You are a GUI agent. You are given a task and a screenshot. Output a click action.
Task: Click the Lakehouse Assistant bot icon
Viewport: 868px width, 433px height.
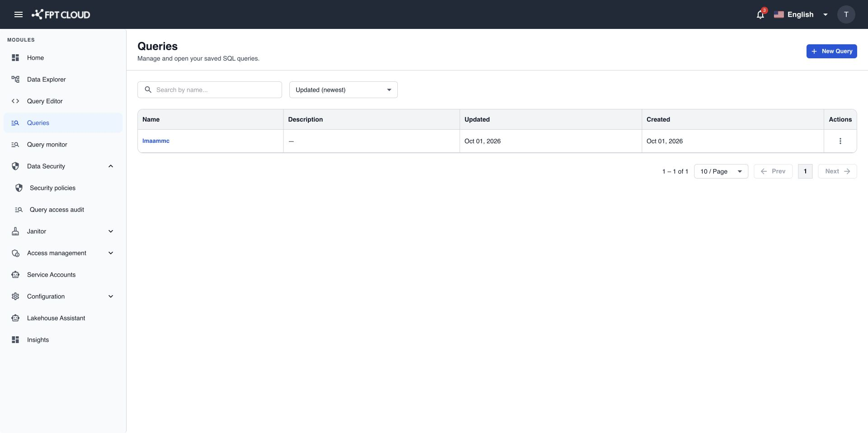15,318
